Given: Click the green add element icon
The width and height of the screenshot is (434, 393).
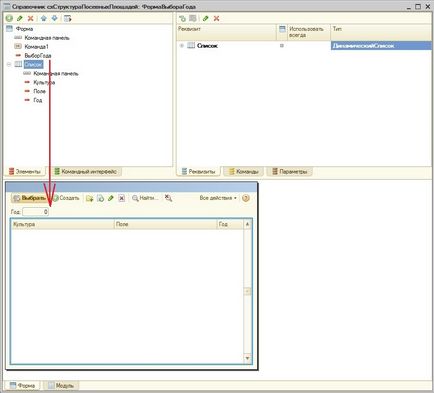Looking at the screenshot, I should (9, 18).
